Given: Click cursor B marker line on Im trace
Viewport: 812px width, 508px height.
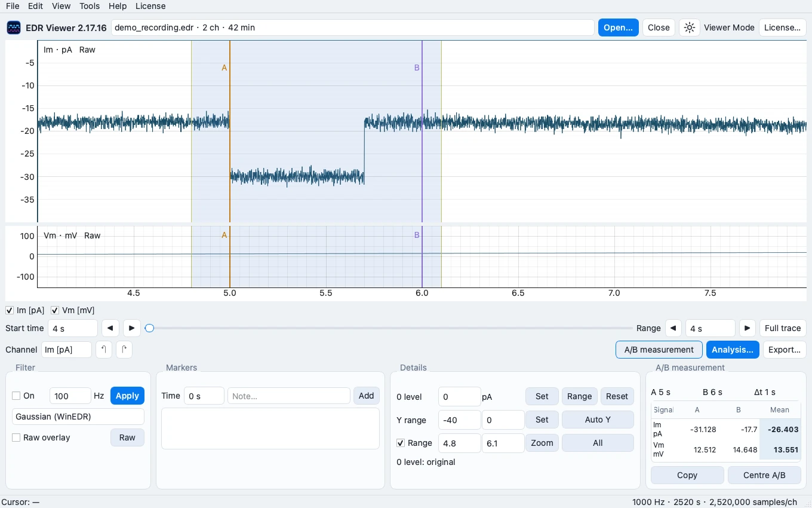Looking at the screenshot, I should (422, 131).
